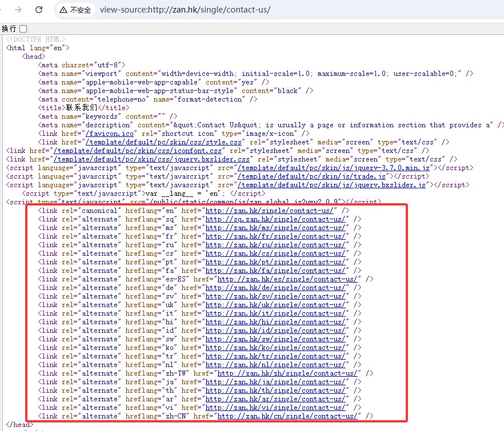Open the jquery.bxslider.css link
This screenshot has width=504, height=431.
(152, 159)
